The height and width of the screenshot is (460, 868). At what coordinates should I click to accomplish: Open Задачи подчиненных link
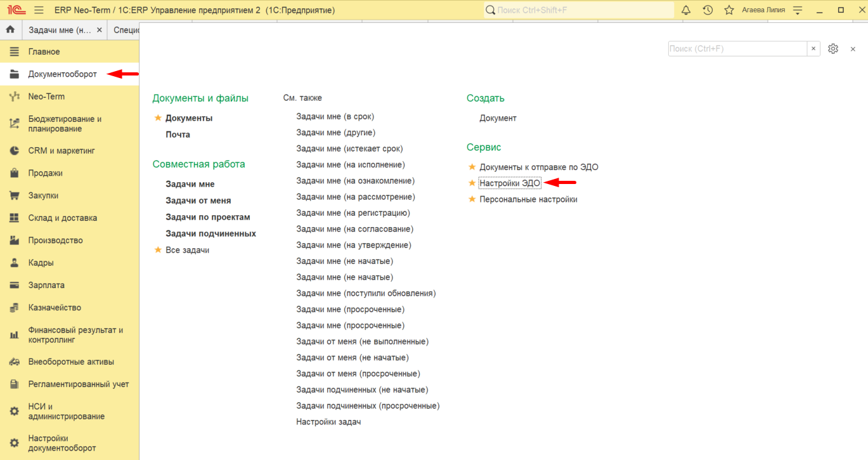tap(211, 233)
